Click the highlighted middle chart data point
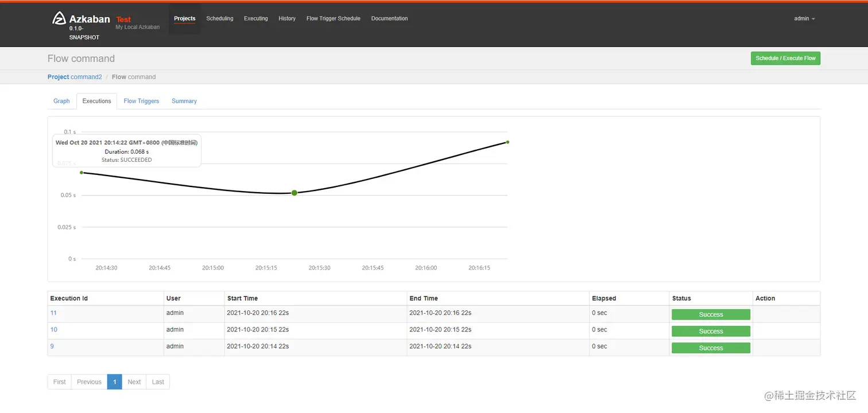The height and width of the screenshot is (413, 868). pyautogui.click(x=294, y=193)
